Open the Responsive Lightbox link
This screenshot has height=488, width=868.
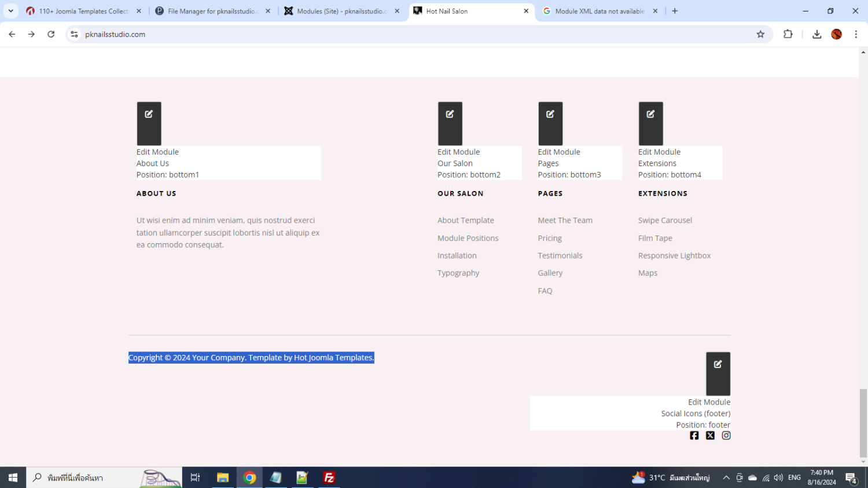click(x=675, y=255)
